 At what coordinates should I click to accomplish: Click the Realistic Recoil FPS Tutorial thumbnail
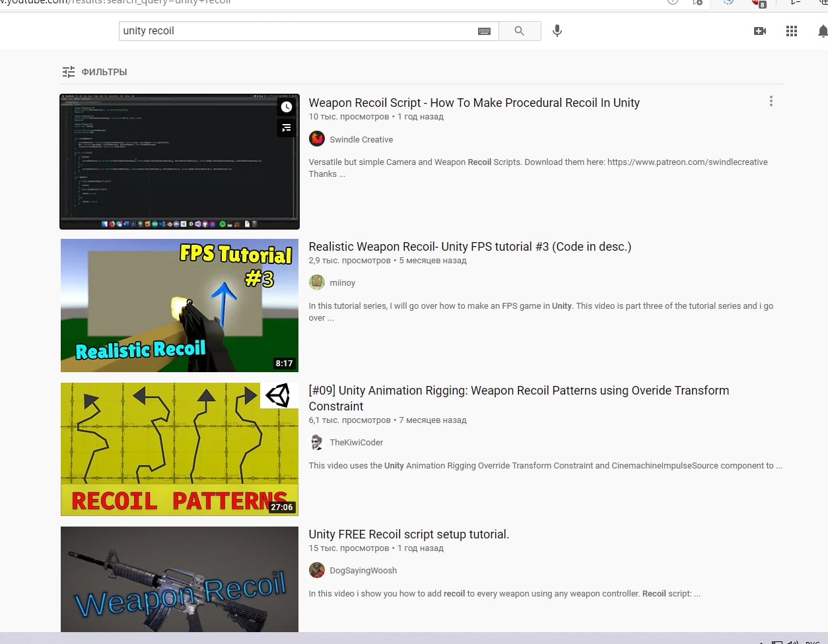pos(180,306)
